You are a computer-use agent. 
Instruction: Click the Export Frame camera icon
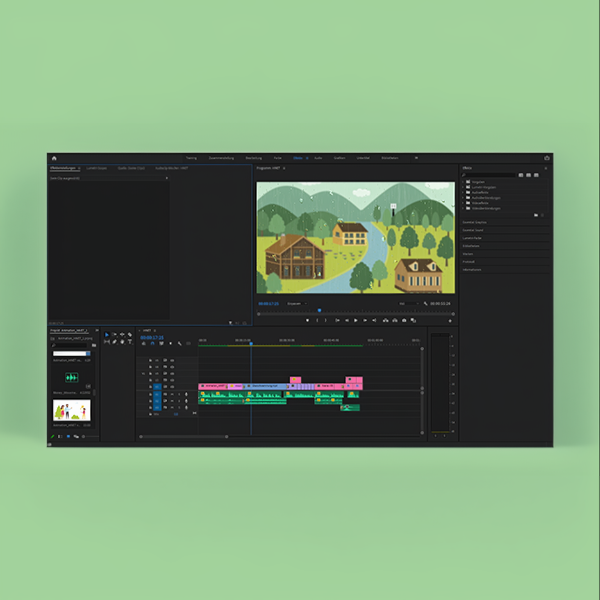coord(403,320)
